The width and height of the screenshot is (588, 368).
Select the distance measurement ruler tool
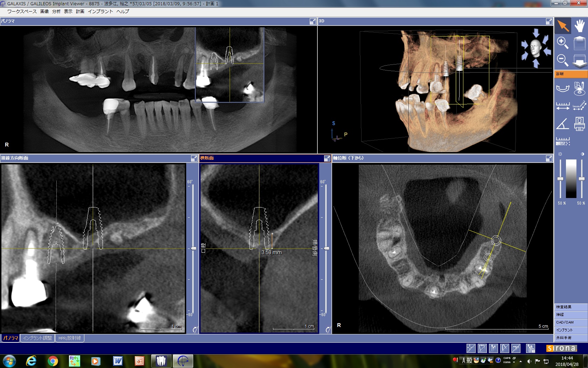(x=562, y=106)
